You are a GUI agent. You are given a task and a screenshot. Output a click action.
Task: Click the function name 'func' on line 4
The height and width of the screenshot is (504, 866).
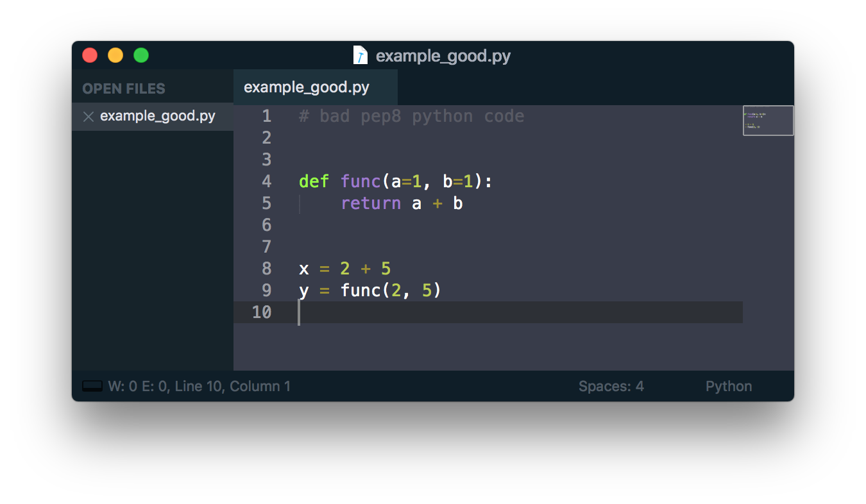point(361,181)
